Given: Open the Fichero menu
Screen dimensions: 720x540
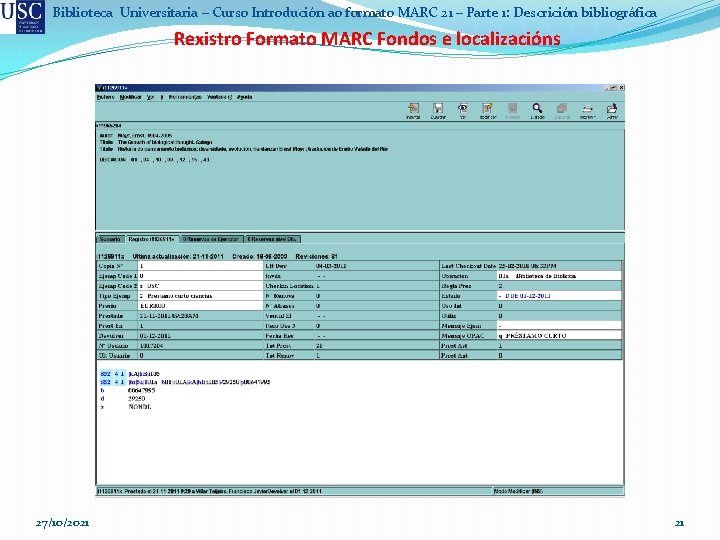Looking at the screenshot, I should click(106, 97).
